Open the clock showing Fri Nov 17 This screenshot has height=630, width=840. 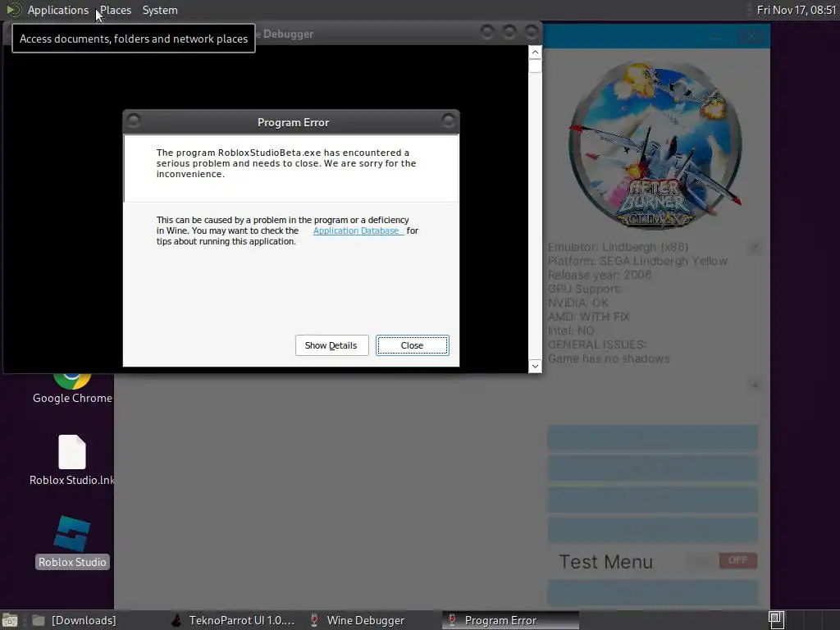(796, 10)
